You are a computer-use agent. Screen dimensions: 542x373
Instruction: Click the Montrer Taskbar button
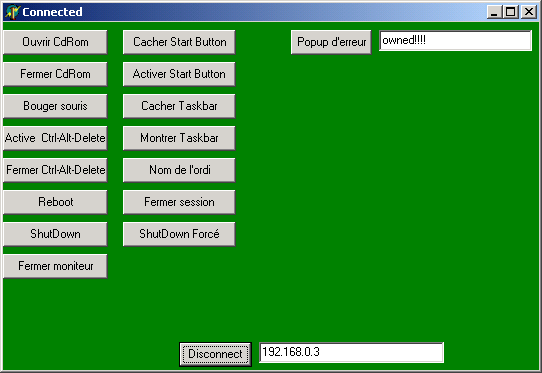coord(179,138)
